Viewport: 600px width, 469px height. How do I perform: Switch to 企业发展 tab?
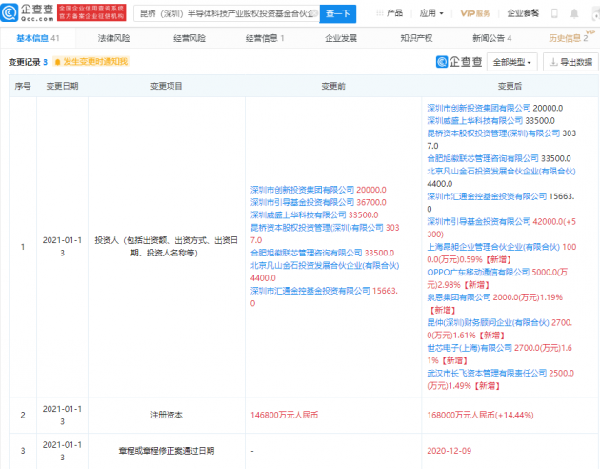(x=341, y=38)
